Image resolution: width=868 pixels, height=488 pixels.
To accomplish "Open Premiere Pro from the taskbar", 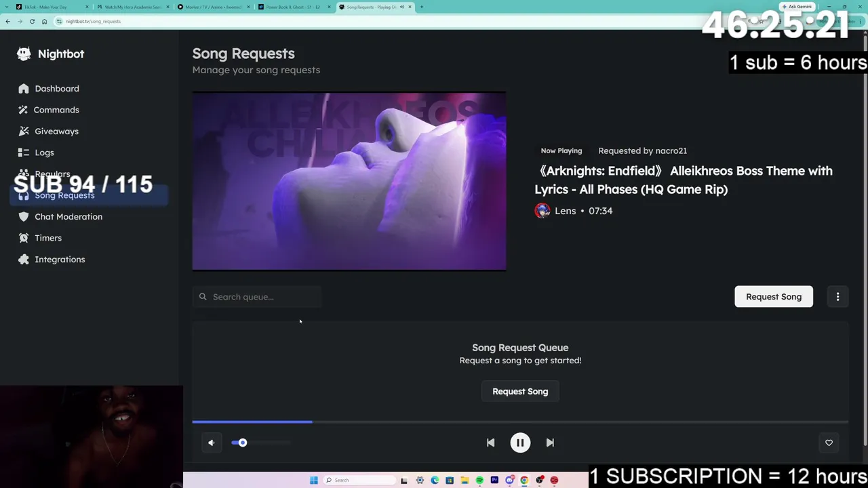I will tap(494, 481).
